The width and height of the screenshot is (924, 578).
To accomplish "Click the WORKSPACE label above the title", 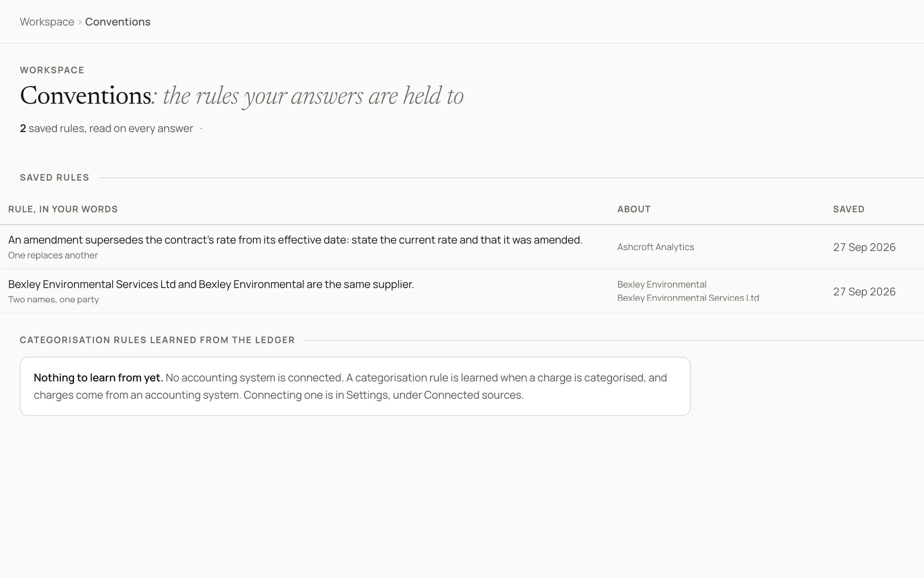I will pos(52,70).
